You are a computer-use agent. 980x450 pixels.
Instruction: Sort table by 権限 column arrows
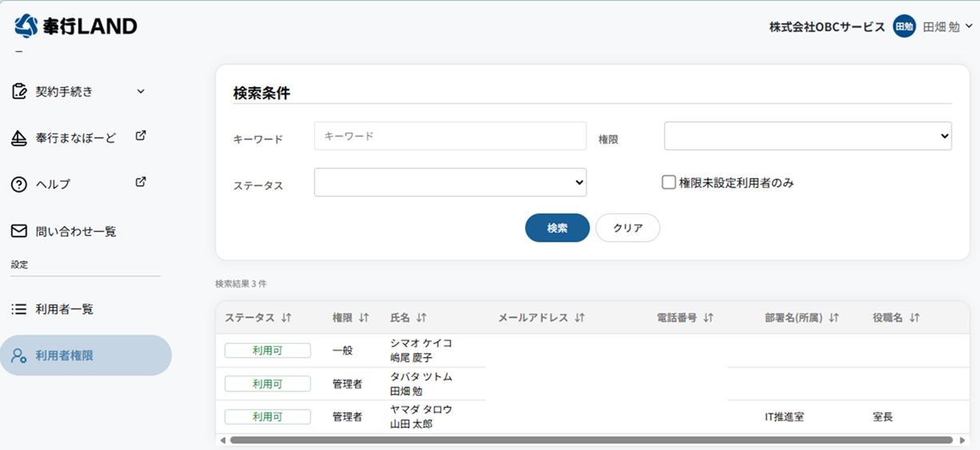click(364, 318)
